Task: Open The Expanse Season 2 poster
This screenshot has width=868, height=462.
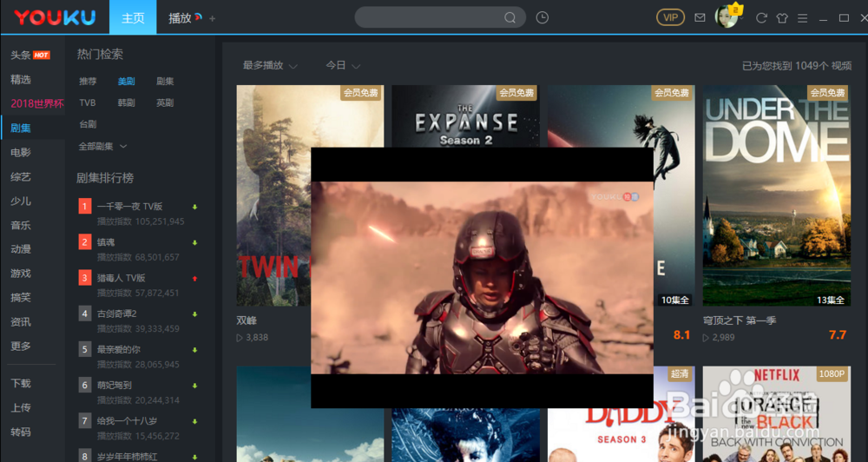Action: 465,115
